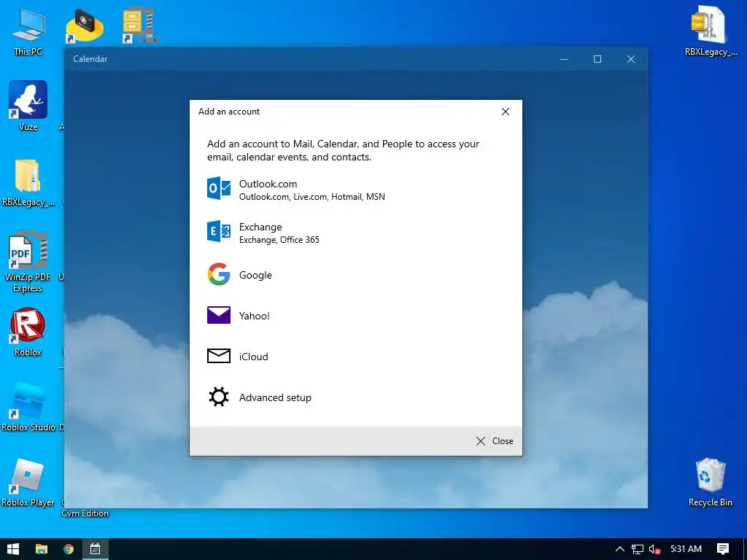The width and height of the screenshot is (747, 560).
Task: Select the yellow camera desktop shortcut
Action: pyautogui.click(x=85, y=26)
